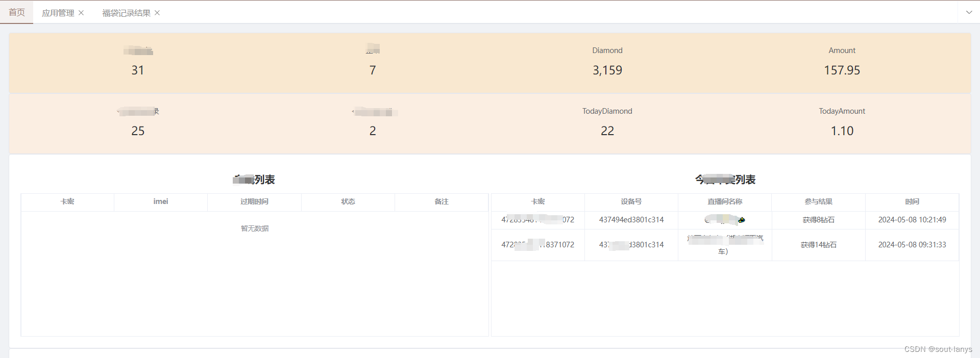Click the 过期时间 column header

click(254, 201)
